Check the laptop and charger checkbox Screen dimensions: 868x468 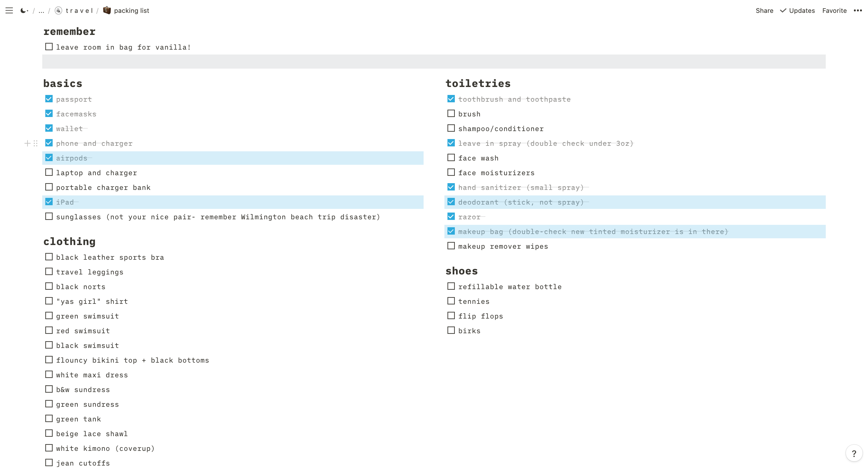(49, 172)
